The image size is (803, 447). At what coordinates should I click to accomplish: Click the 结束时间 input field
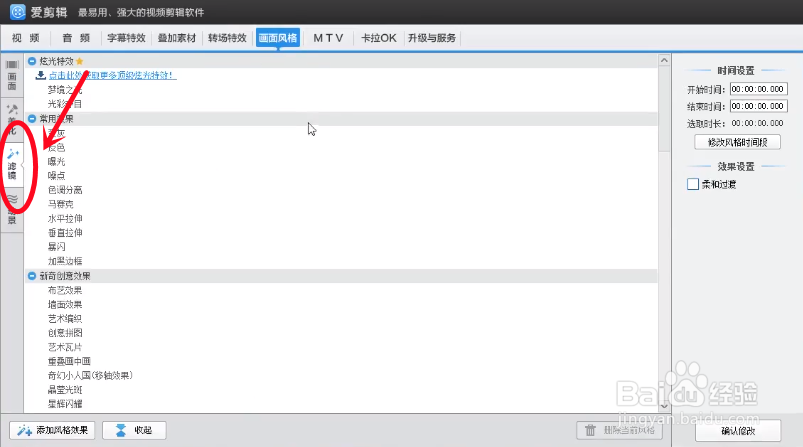click(x=758, y=106)
